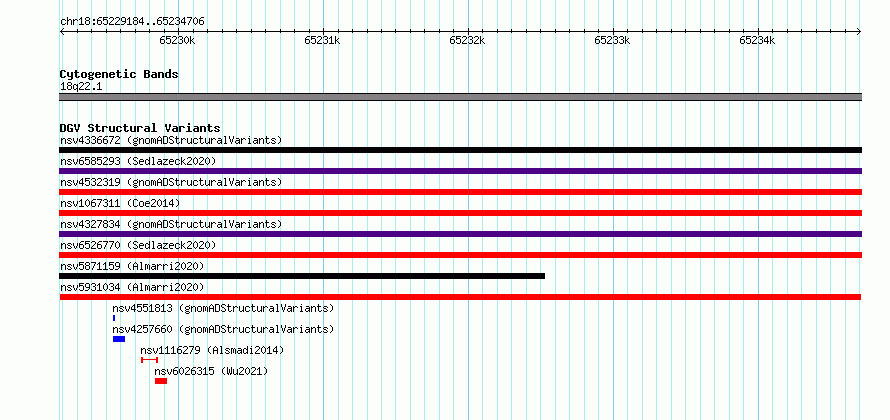Open variant label nsv5931034 (Almarri2020)
Screen dimensions: 890x420
[x=132, y=287]
